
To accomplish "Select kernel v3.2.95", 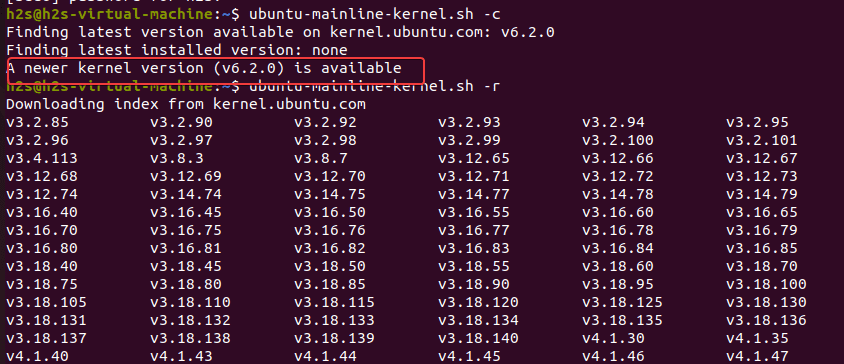I will (757, 123).
